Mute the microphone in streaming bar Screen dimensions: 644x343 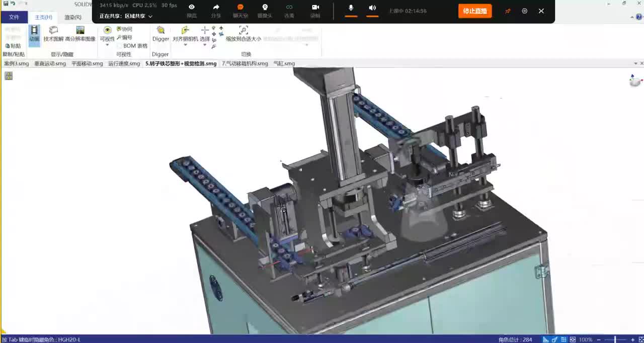[x=351, y=8]
